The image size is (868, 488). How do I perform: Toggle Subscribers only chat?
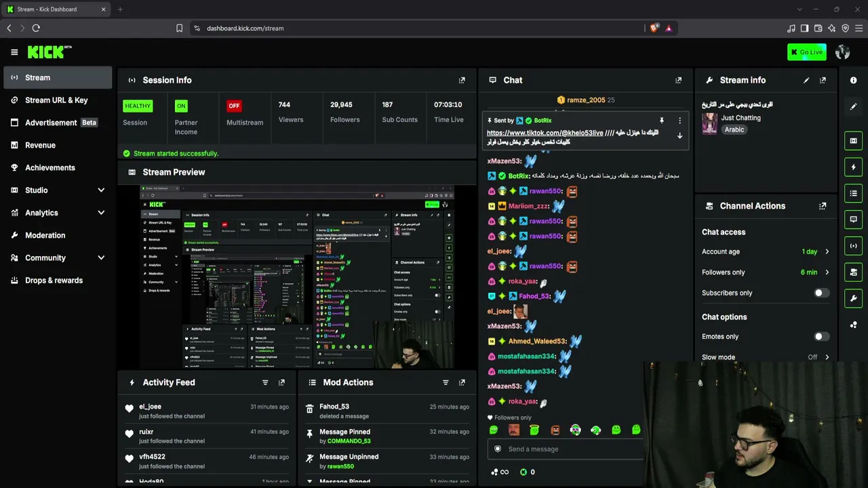pos(821,293)
